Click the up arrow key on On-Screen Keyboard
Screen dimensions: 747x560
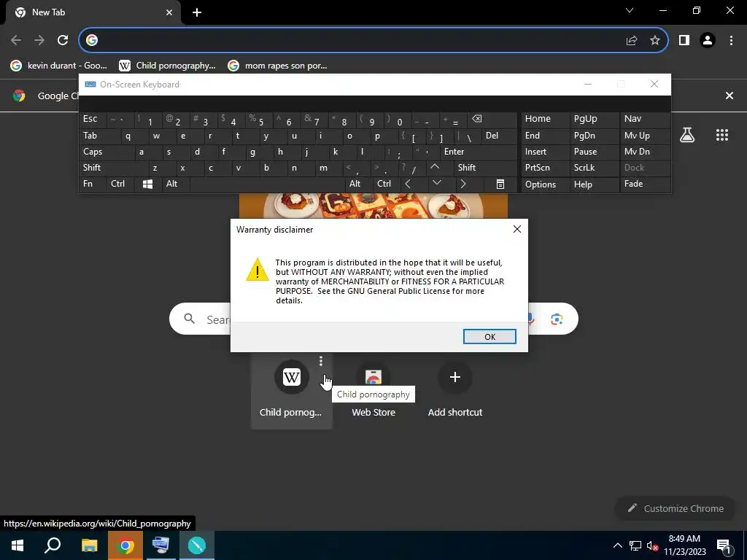(435, 167)
